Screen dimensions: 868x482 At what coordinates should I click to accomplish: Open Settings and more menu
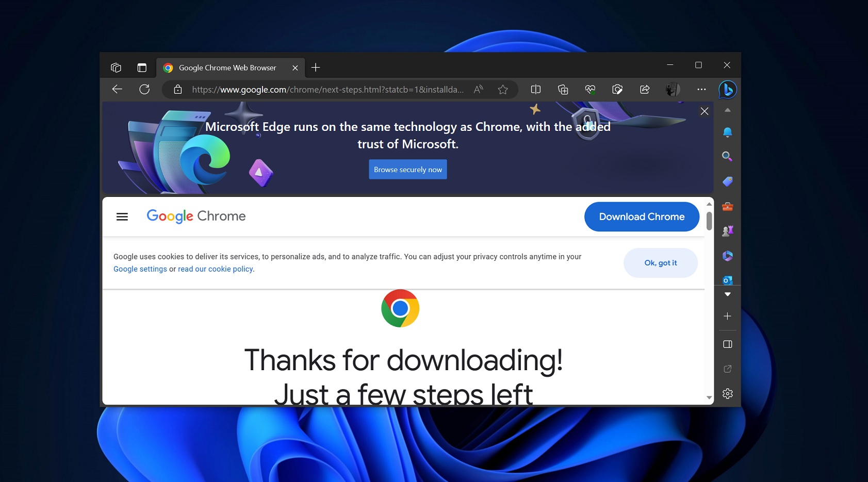701,89
